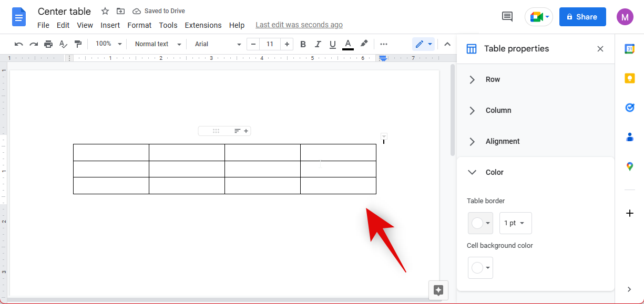Open the Insert menu
The image size is (644, 304).
point(110,25)
